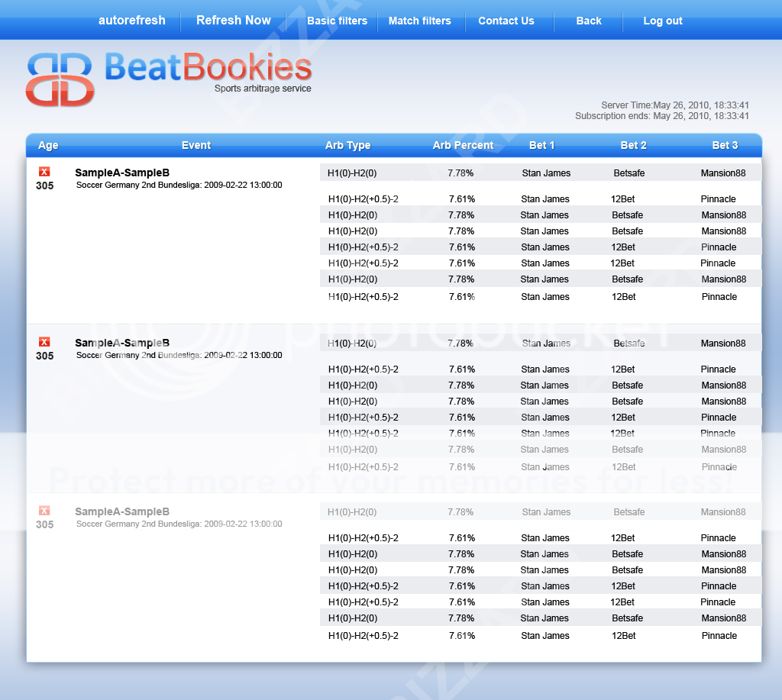Open the Match filters page
Viewport: 782px width, 700px height.
click(419, 21)
